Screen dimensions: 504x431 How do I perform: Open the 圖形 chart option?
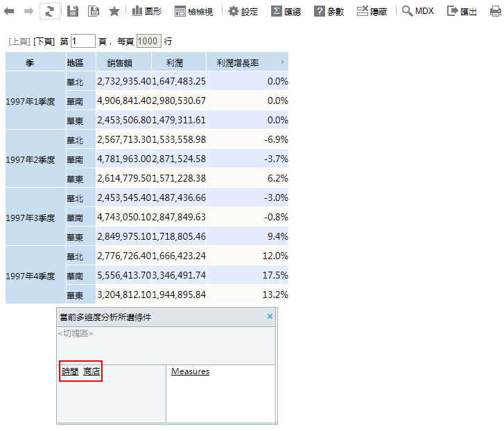click(146, 11)
